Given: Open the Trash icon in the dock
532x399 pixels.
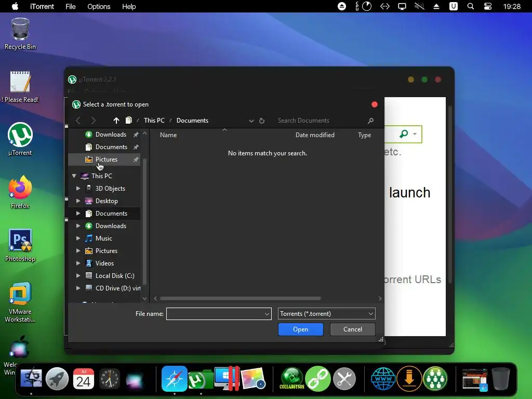Looking at the screenshot, I should (x=500, y=378).
